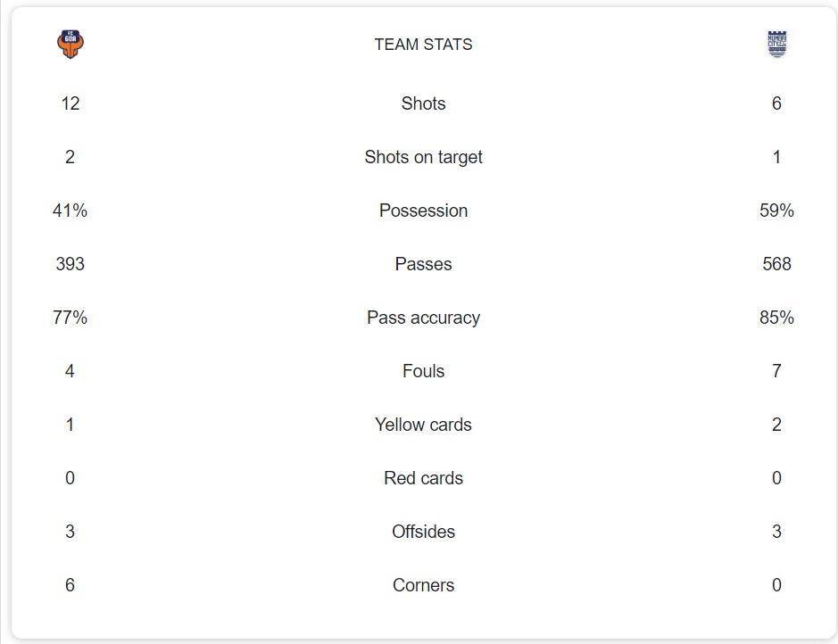Click the TEAM STATS heading

[423, 45]
